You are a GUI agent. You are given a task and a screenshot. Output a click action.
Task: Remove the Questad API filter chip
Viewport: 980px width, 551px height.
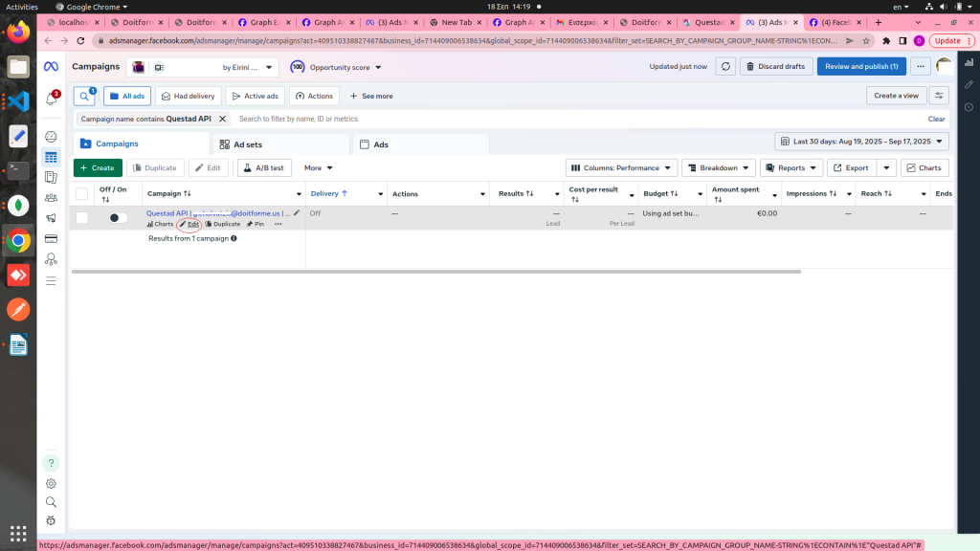[x=223, y=119]
